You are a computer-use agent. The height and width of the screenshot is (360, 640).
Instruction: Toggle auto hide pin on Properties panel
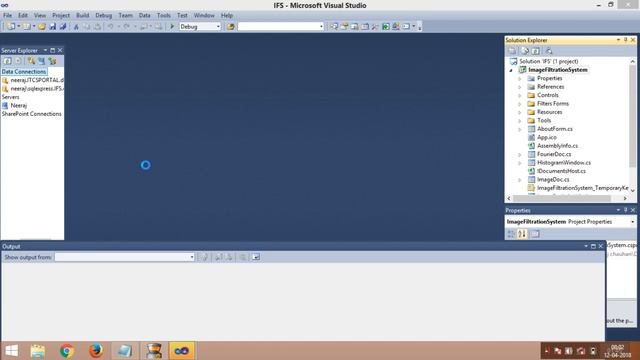point(625,210)
